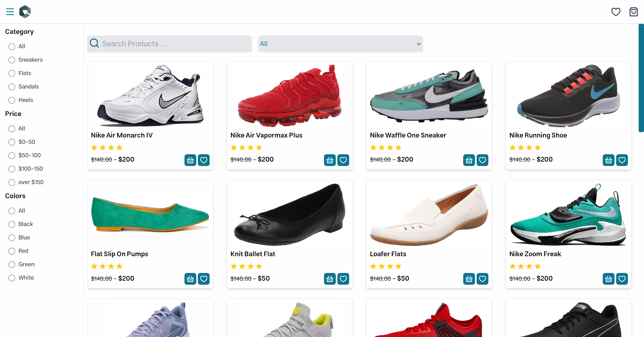Open the wishlist heart in header

(616, 12)
